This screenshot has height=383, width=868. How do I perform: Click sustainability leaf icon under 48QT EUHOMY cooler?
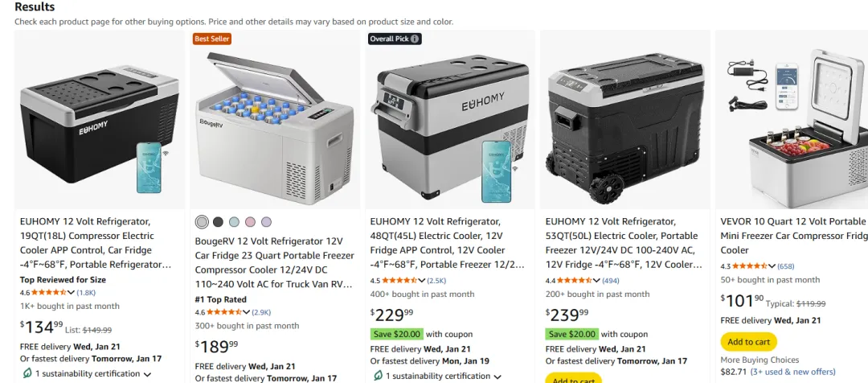pyautogui.click(x=378, y=376)
